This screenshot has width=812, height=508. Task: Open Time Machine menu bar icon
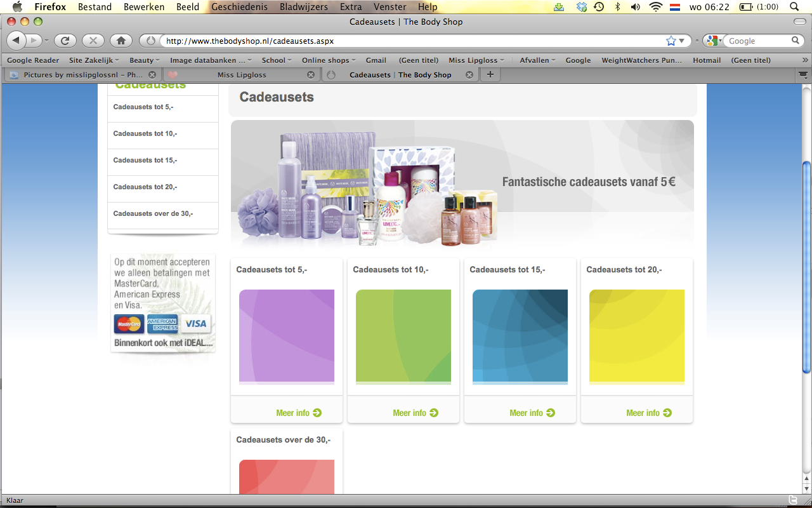pyautogui.click(x=599, y=7)
